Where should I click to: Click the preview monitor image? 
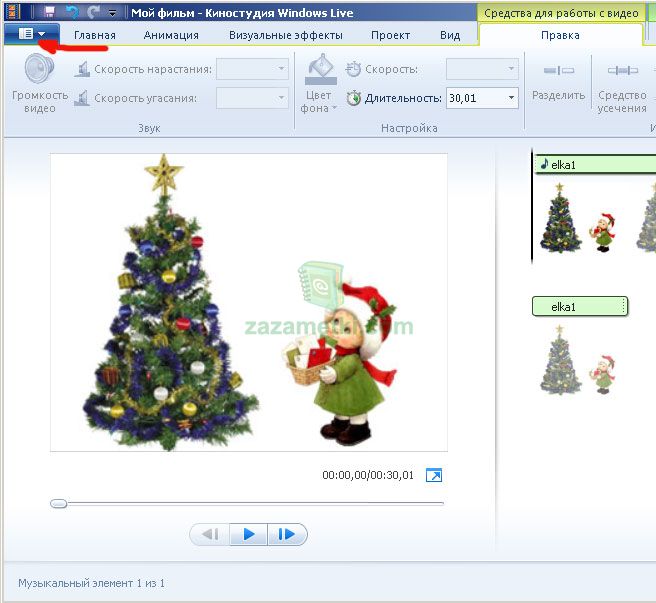tap(249, 303)
